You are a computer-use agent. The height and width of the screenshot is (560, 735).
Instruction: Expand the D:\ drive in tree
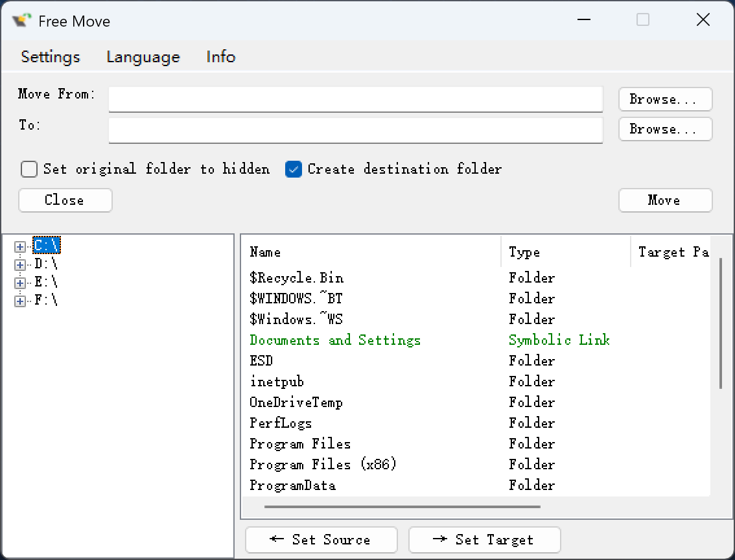click(x=20, y=264)
